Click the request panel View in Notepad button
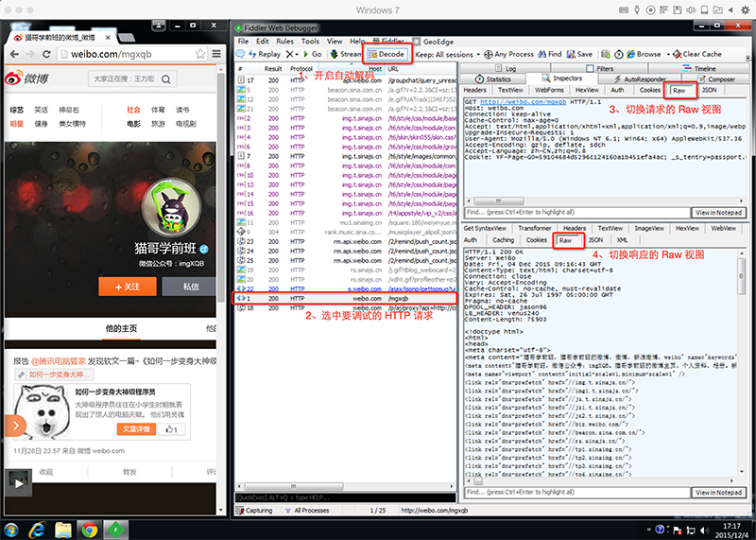Screen dimensions: 756x540 (718, 213)
